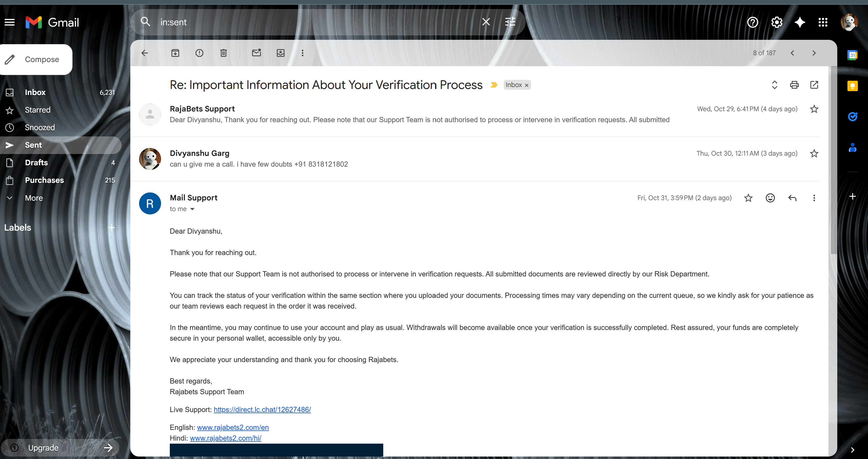Screen dimensions: 868x459
Task: Toggle the yellow importance marker
Action: [x=494, y=85]
